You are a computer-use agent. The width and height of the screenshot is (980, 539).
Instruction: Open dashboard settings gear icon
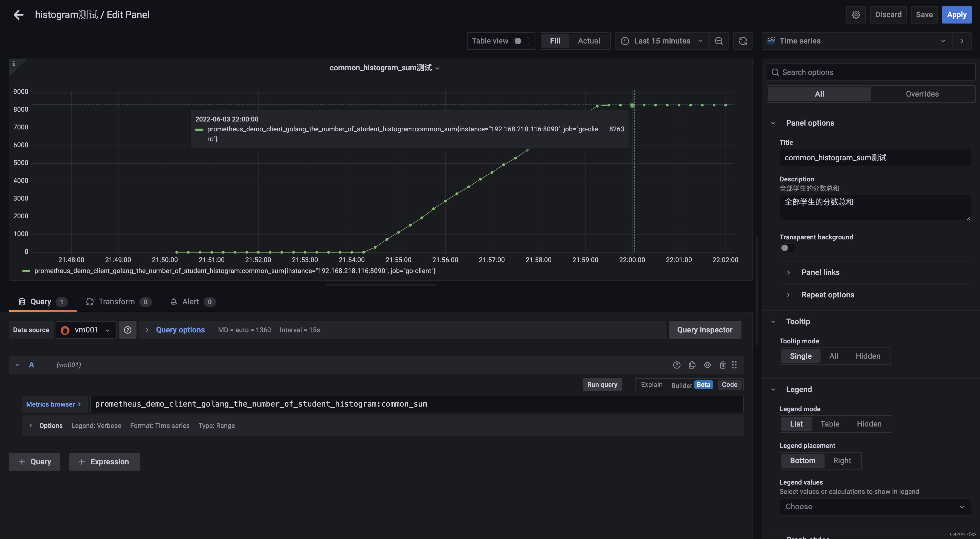(856, 15)
